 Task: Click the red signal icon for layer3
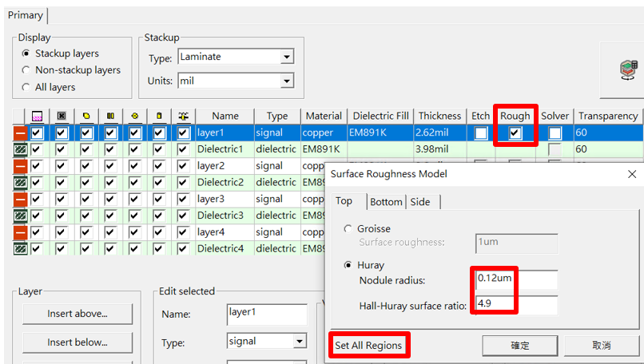[x=20, y=200]
